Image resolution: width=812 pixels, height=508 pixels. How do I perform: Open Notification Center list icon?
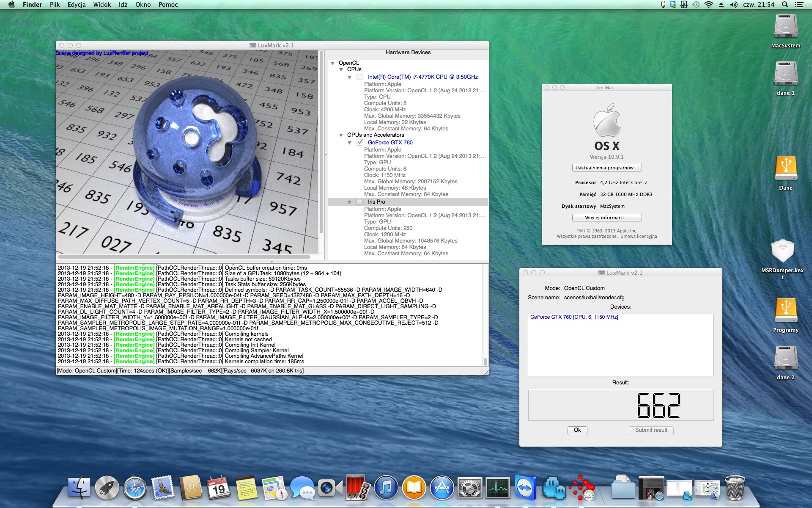pyautogui.click(x=799, y=5)
